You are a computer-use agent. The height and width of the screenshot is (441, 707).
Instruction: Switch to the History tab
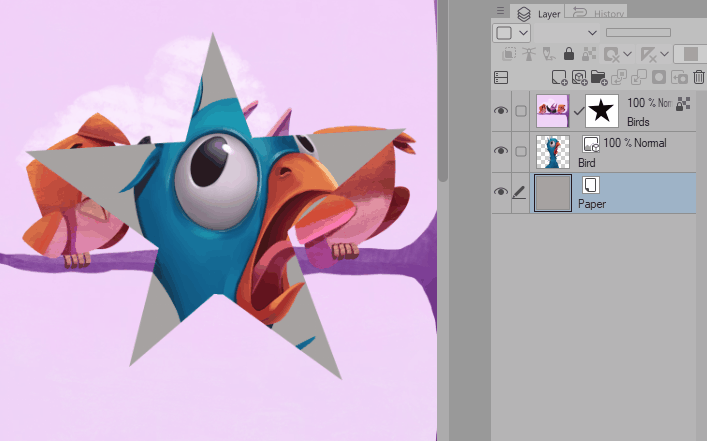[x=597, y=13]
